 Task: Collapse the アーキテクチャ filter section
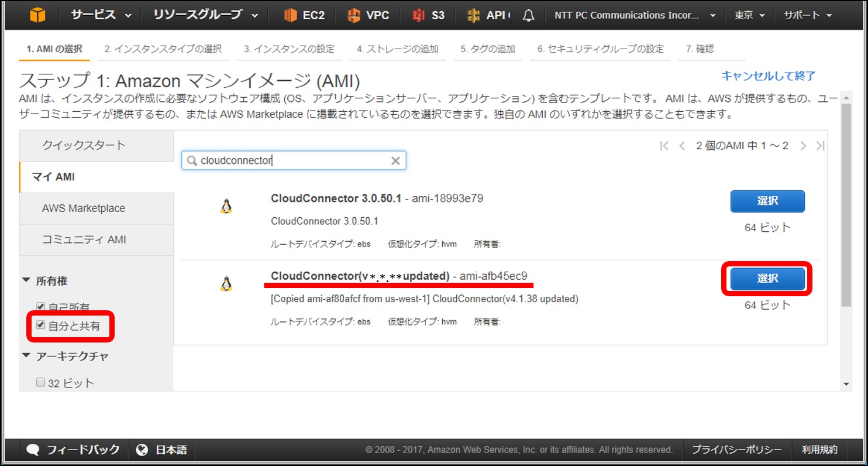click(x=66, y=357)
